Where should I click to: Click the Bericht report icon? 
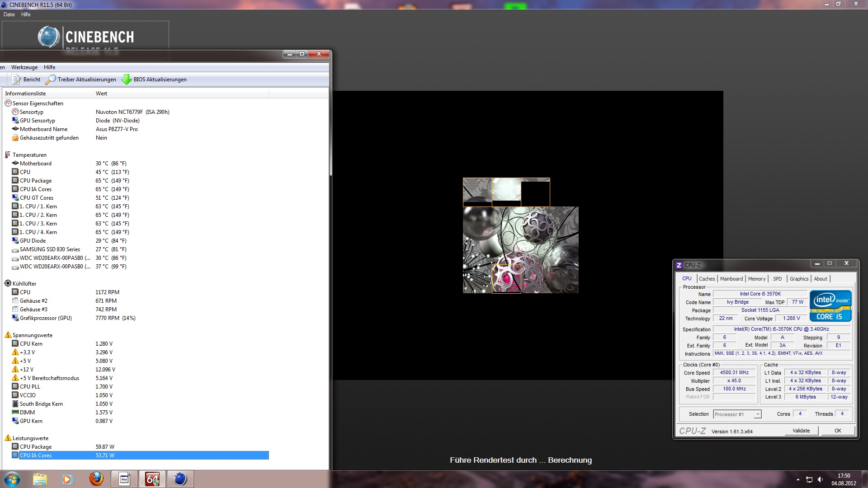(x=17, y=80)
